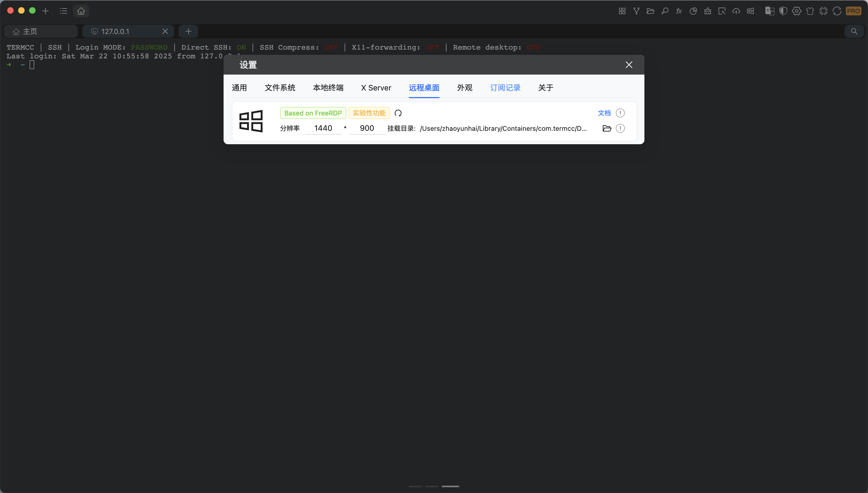Click the fx function toolbar icon
This screenshot has width=868, height=493.
679,11
